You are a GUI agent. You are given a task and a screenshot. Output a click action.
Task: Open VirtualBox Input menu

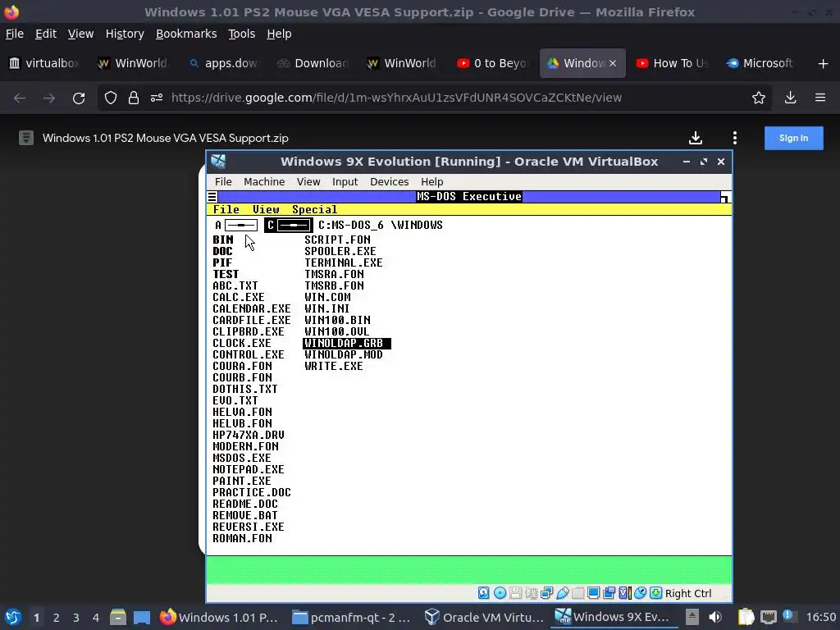pos(345,181)
